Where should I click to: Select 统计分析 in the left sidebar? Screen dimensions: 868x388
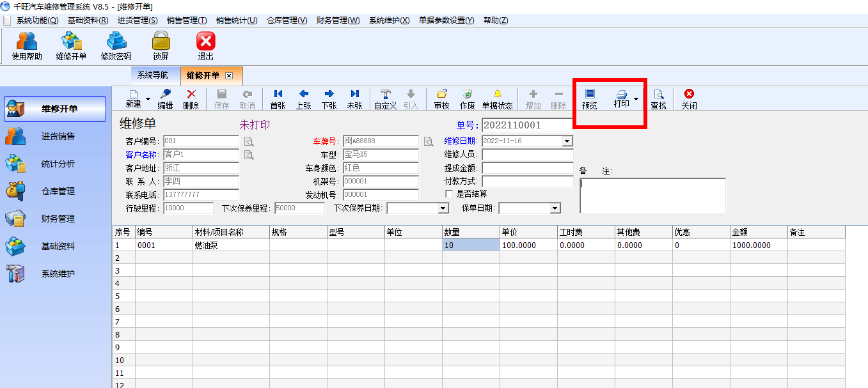(x=55, y=164)
